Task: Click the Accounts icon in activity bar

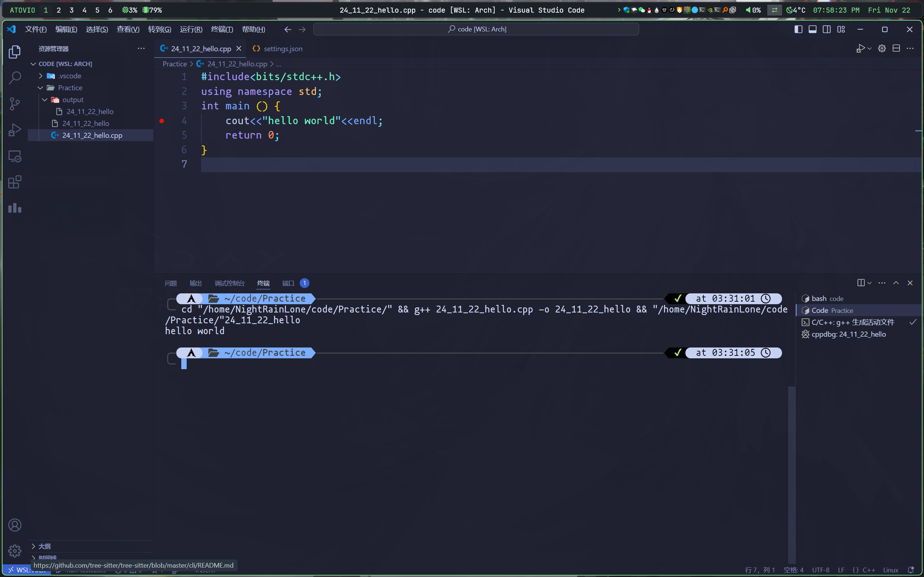Action: coord(14,525)
